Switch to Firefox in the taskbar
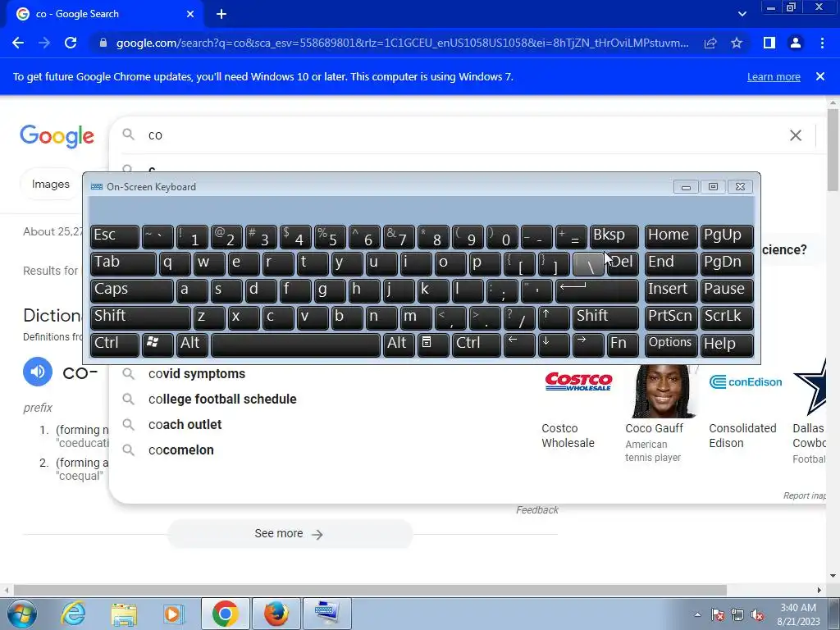This screenshot has width=840, height=630. tap(276, 614)
